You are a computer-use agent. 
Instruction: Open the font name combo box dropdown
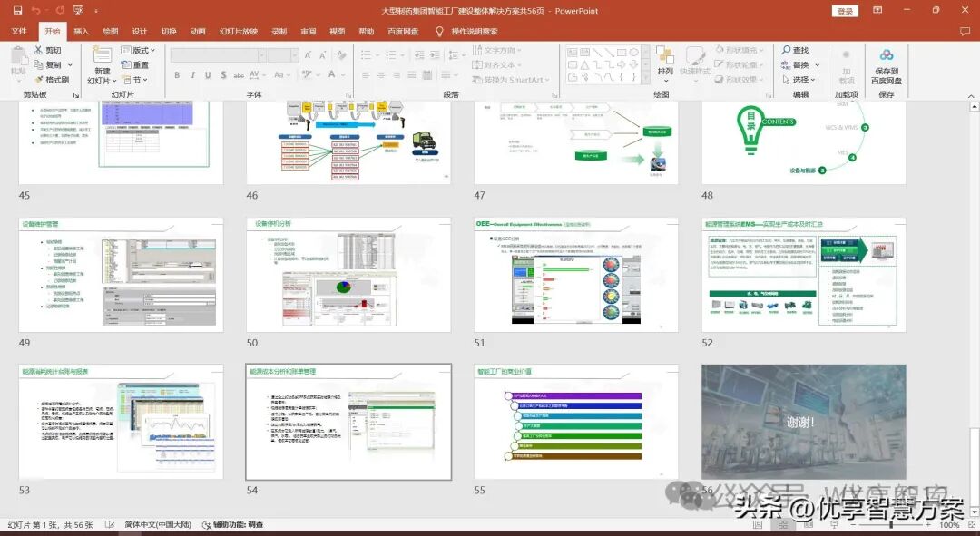[x=262, y=55]
